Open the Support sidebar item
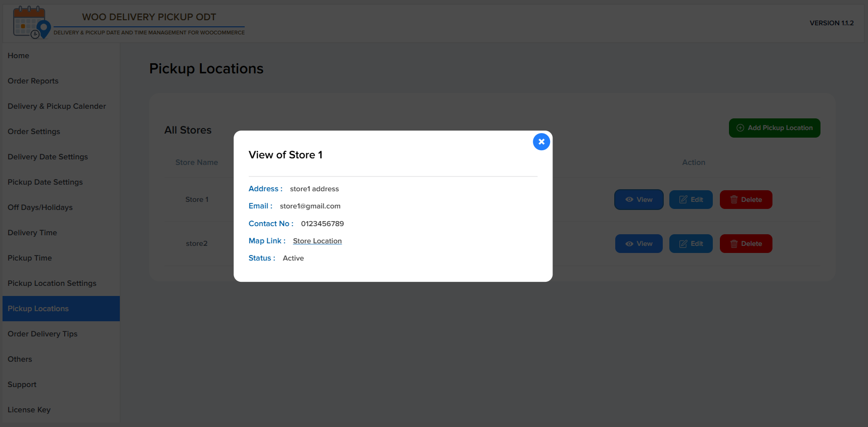Screen dimensions: 868x427 point(22,385)
